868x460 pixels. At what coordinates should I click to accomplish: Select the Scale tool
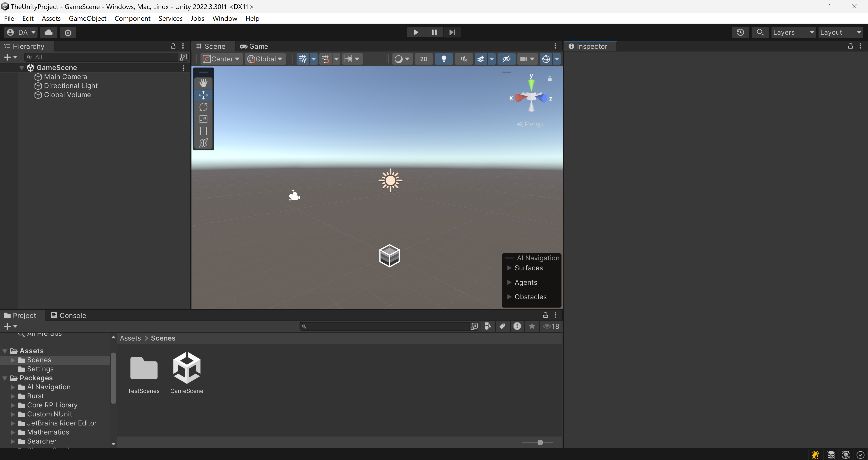tap(203, 119)
